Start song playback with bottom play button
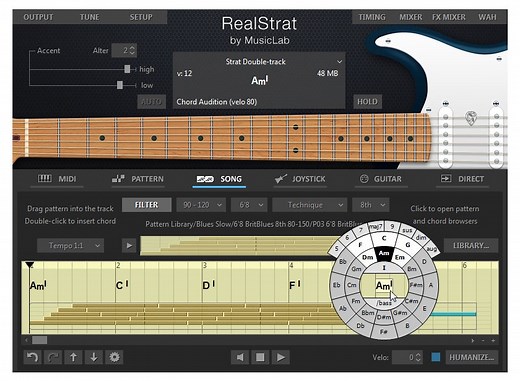 pyautogui.click(x=281, y=358)
